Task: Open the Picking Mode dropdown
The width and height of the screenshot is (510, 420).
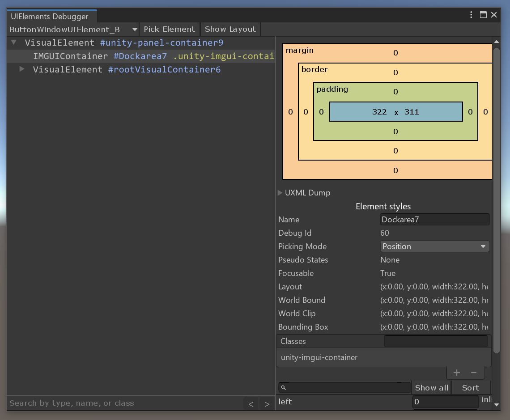Action: [434, 246]
